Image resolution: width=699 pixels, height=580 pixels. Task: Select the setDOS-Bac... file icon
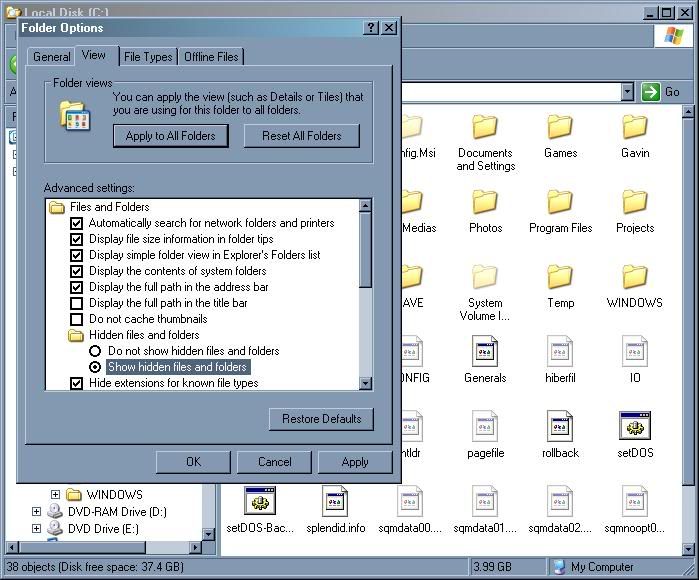point(260,500)
